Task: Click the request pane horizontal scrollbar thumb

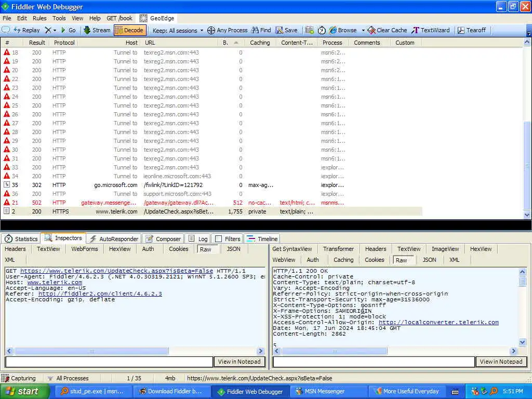Action: pyautogui.click(x=91, y=351)
